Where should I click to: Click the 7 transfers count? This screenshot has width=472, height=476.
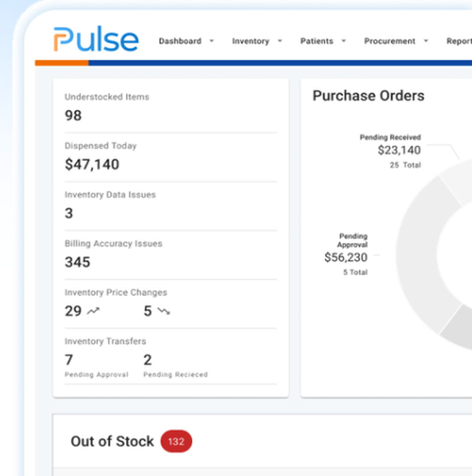[69, 360]
